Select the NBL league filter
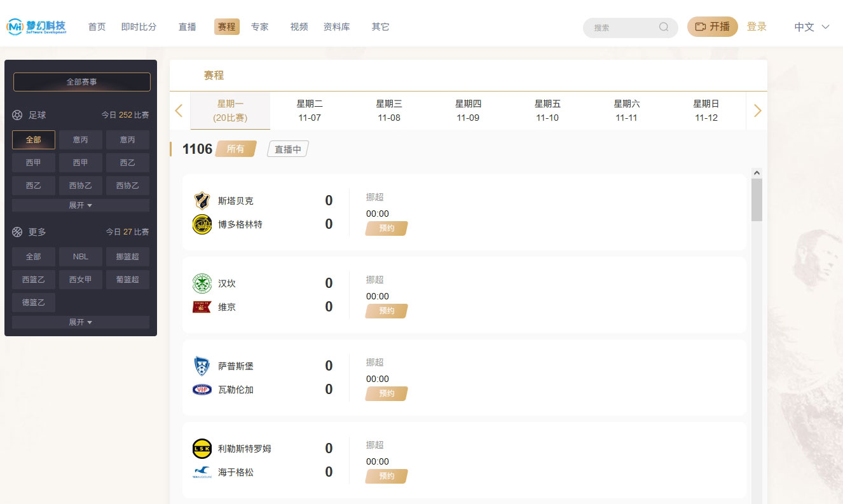Viewport: 843px width, 504px height. click(81, 257)
